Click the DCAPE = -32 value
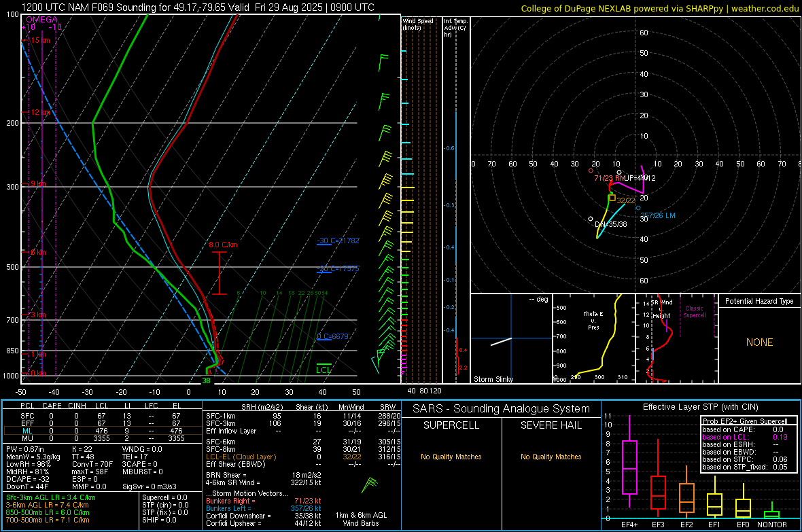Screen dimensions: 802x532 pos(28,479)
